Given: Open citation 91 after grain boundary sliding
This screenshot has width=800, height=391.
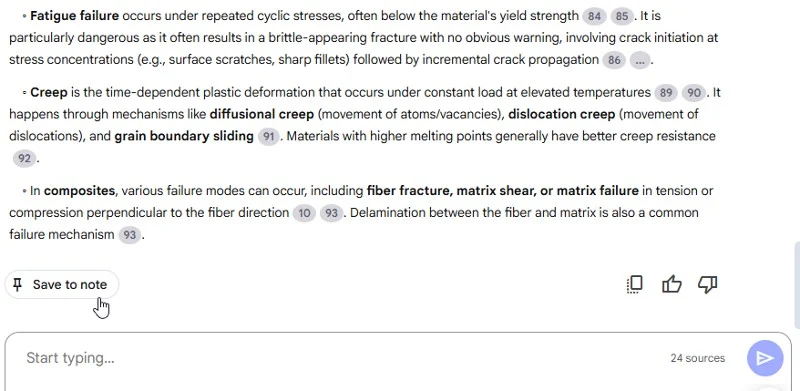Looking at the screenshot, I should tap(268, 137).
